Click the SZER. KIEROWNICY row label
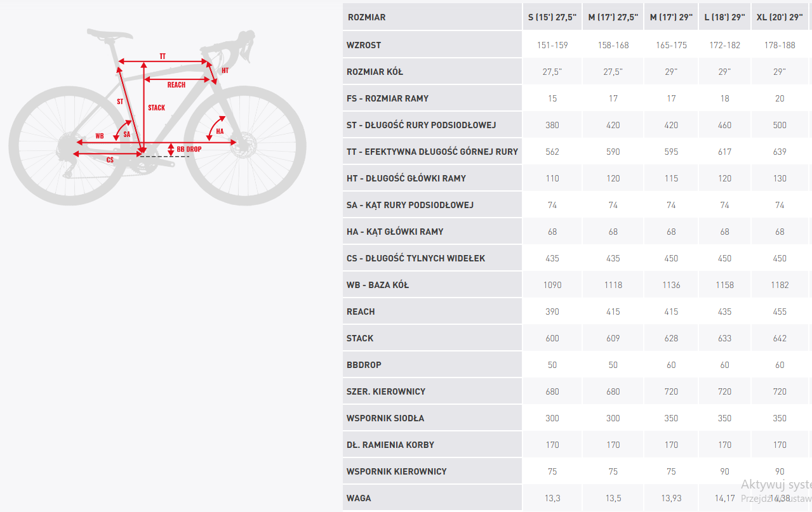Screen dimensions: 812x512 (x=386, y=391)
